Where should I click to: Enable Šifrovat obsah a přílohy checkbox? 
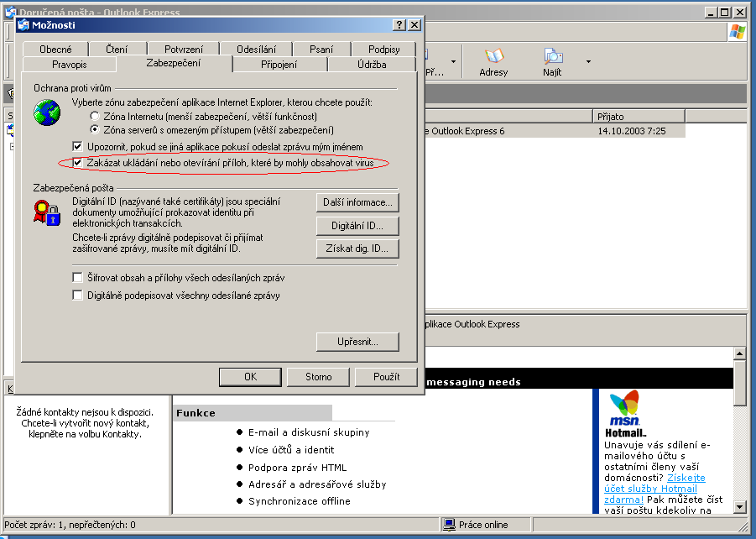point(78,277)
